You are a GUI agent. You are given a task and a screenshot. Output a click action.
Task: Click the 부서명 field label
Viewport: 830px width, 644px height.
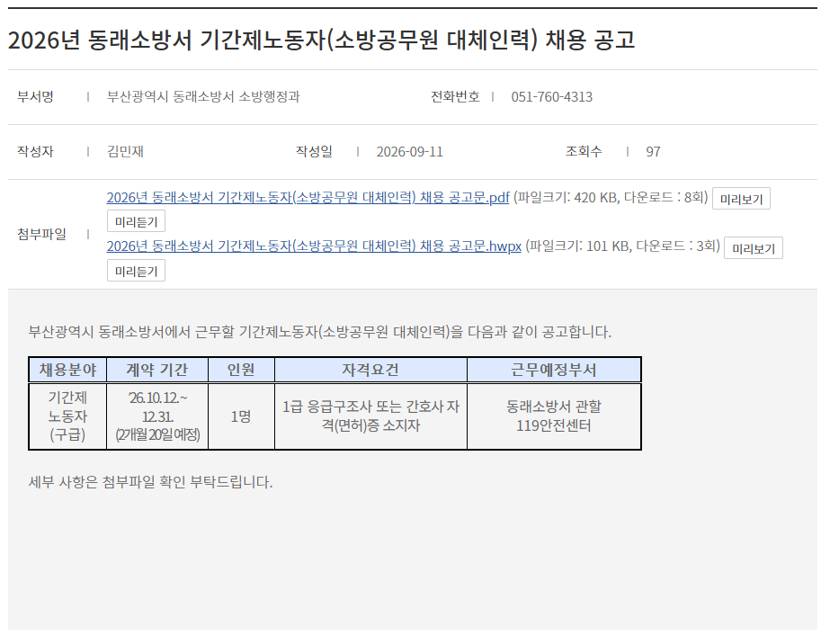(35, 96)
